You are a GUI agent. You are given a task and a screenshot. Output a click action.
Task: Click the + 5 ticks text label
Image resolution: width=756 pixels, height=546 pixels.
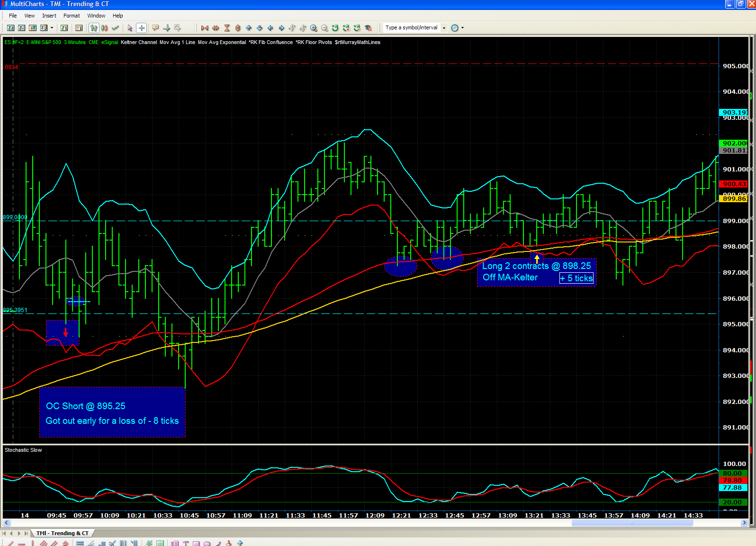pos(576,278)
